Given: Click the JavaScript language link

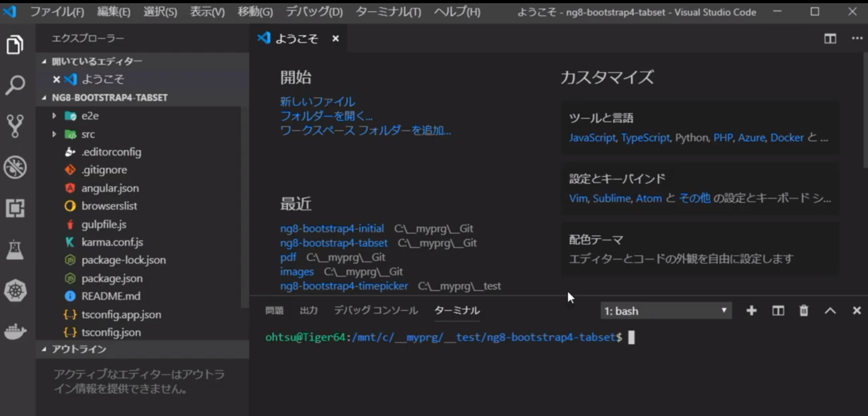Looking at the screenshot, I should click(x=592, y=138).
